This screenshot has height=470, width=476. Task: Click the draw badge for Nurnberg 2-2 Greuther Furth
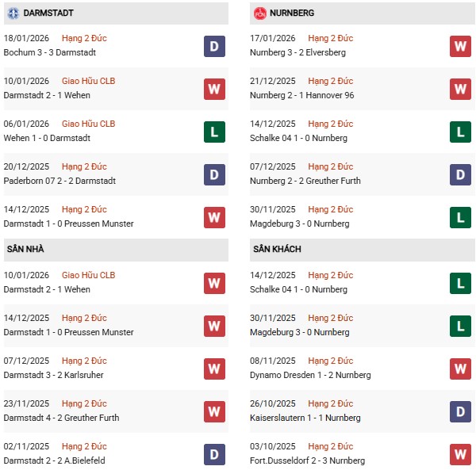[x=460, y=175]
